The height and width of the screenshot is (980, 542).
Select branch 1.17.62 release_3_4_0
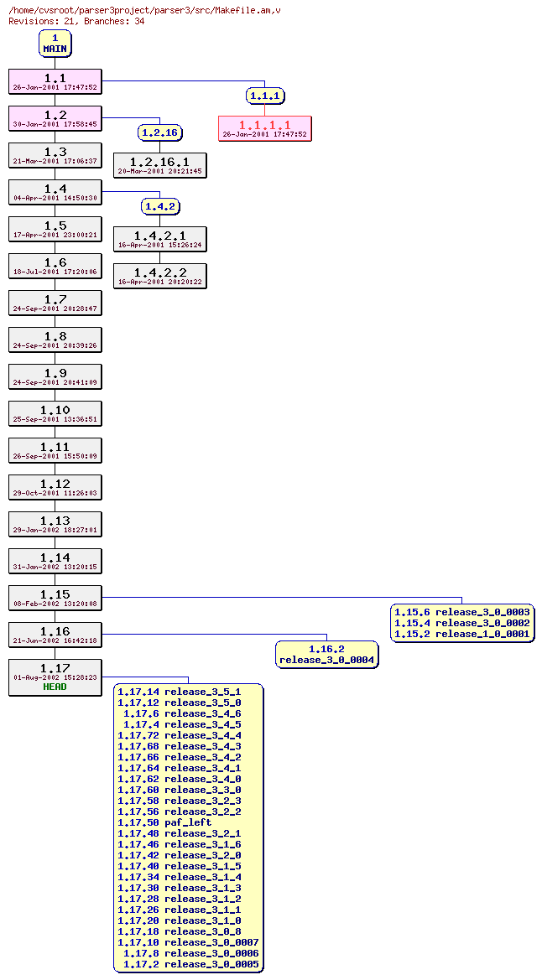click(180, 779)
